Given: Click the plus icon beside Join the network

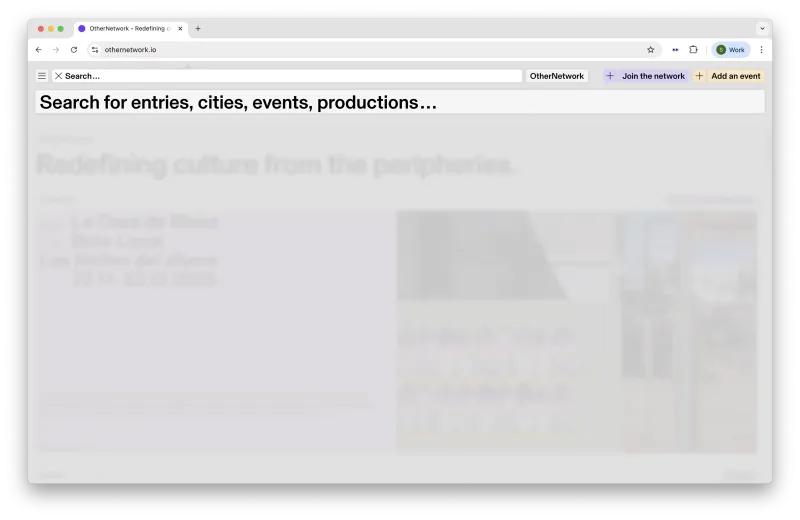Looking at the screenshot, I should click(x=610, y=76).
